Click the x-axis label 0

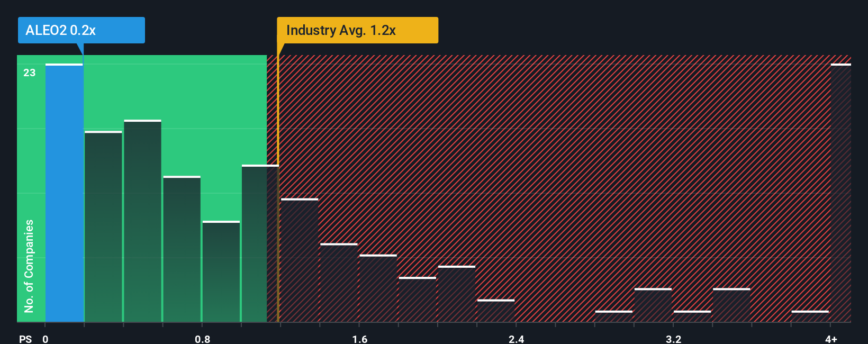coord(46,339)
